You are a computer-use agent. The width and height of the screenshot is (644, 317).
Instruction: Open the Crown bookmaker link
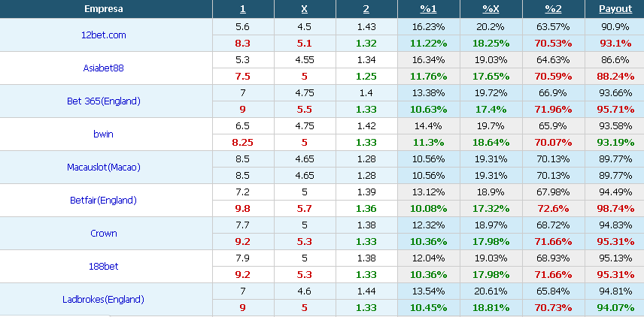[x=104, y=234]
